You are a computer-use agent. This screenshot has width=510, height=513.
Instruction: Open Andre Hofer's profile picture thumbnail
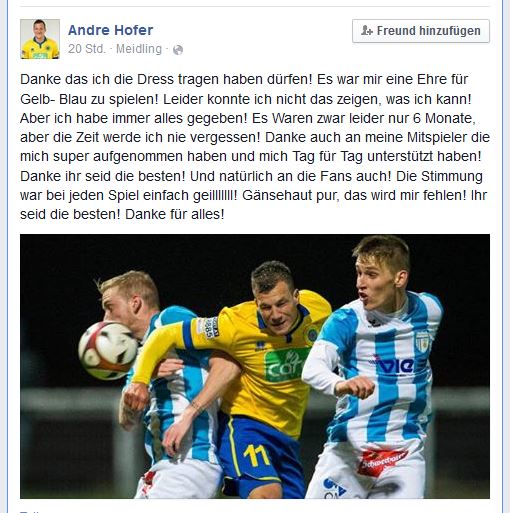click(x=40, y=39)
